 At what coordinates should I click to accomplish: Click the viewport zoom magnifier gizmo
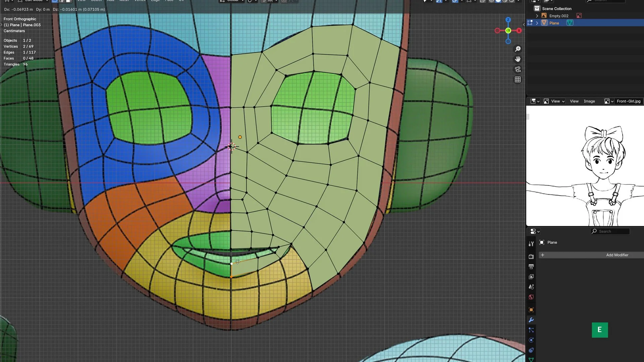tap(518, 49)
